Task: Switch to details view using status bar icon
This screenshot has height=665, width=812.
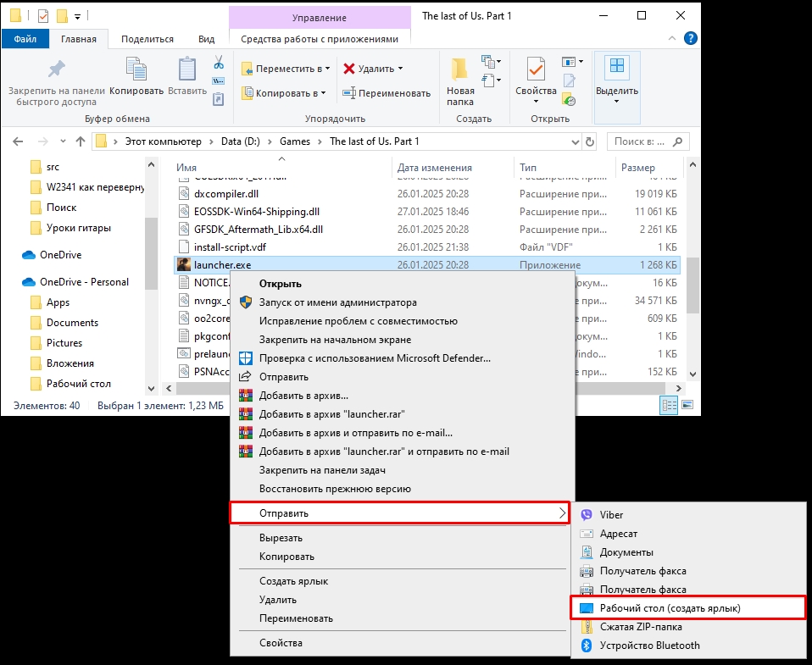Action: (669, 405)
